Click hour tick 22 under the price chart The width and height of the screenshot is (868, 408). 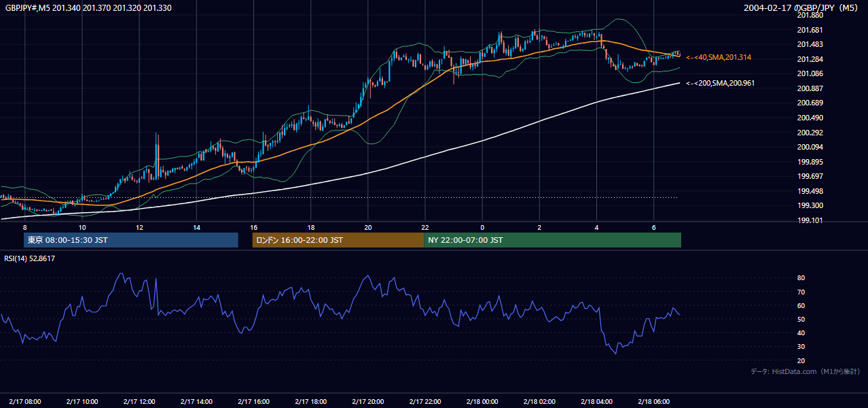[425, 227]
